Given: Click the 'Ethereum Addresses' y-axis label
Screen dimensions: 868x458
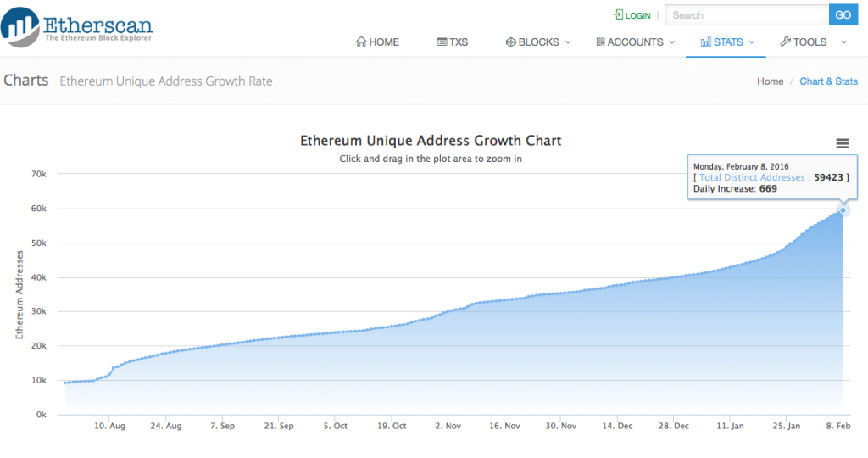Looking at the screenshot, I should [19, 294].
